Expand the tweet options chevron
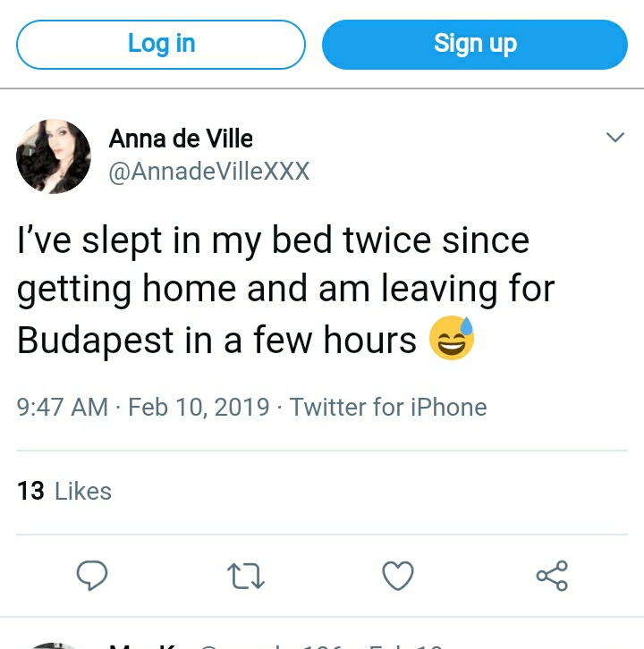 (x=614, y=138)
